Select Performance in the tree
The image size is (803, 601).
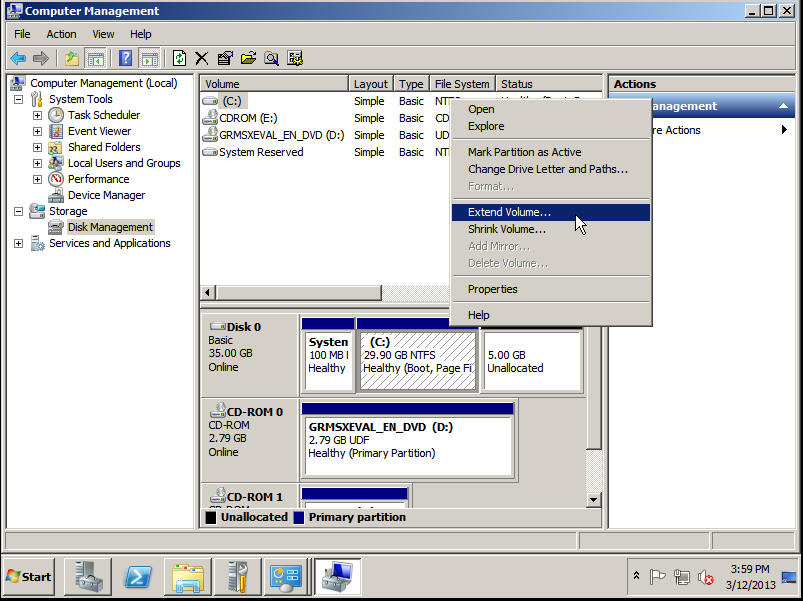98,179
